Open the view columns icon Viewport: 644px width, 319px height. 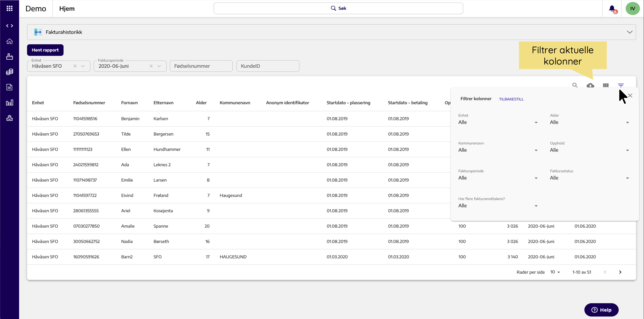tap(606, 85)
